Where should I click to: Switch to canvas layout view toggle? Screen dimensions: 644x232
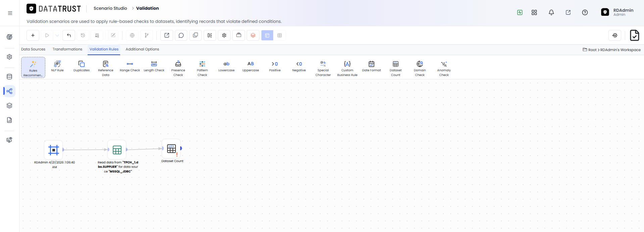(267, 35)
